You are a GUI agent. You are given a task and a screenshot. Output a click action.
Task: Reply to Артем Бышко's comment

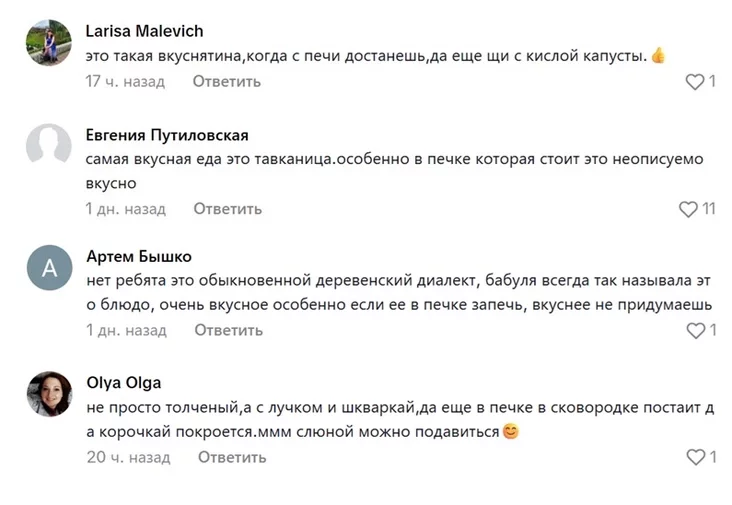tap(228, 330)
